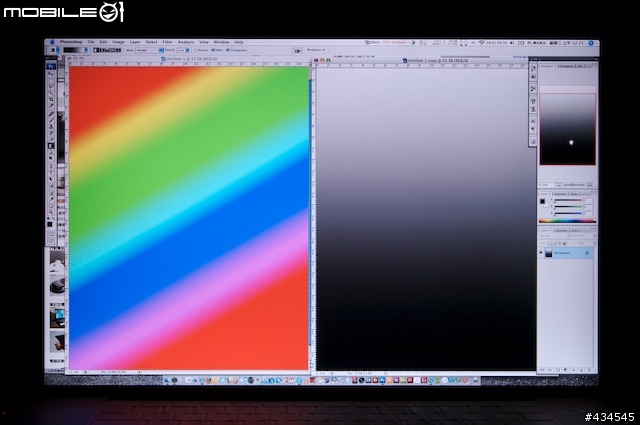This screenshot has width=640, height=425.
Task: Click the Navigator preview thumbnail
Action: point(568,129)
